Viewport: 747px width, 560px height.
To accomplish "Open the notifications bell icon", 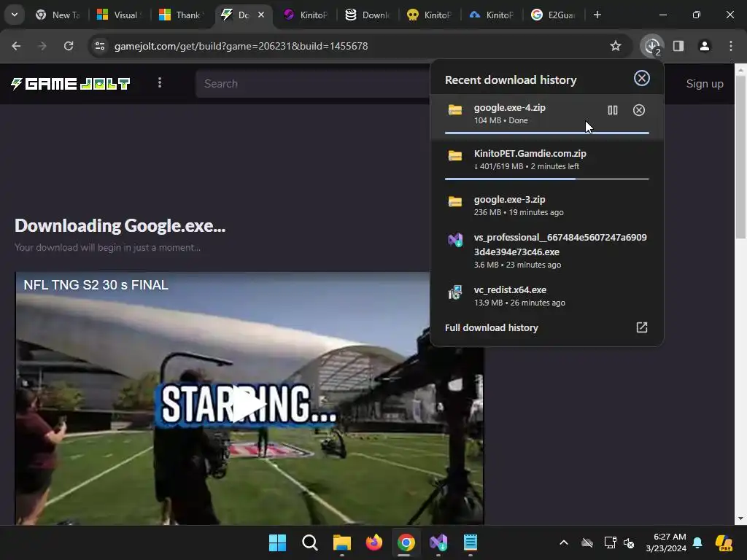I will 697,542.
